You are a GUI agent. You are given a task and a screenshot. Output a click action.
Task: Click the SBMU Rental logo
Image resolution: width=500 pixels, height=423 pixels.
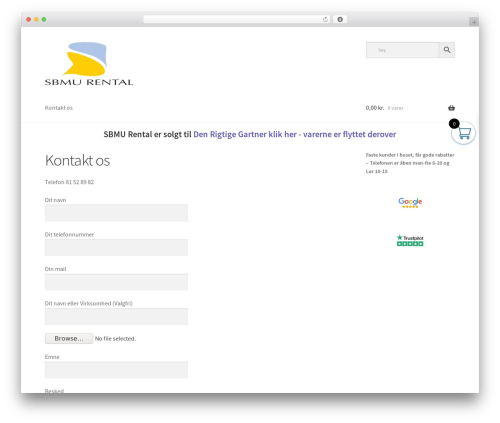(x=89, y=64)
